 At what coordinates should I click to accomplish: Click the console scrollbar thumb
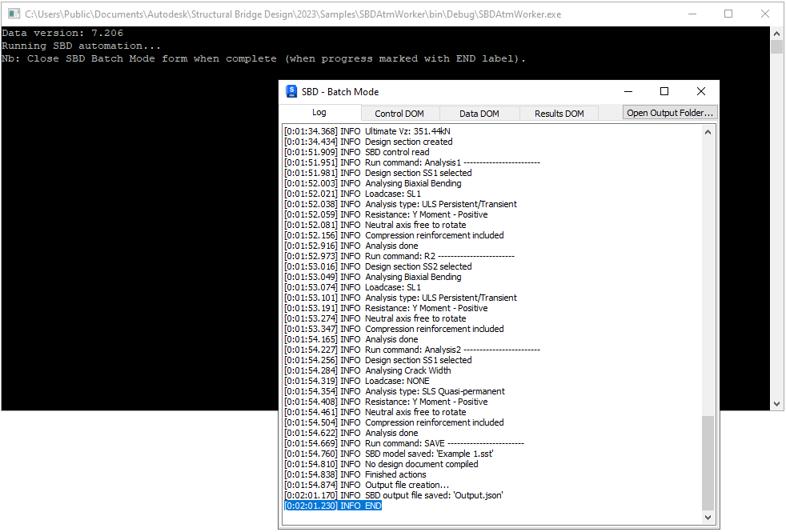tap(776, 47)
